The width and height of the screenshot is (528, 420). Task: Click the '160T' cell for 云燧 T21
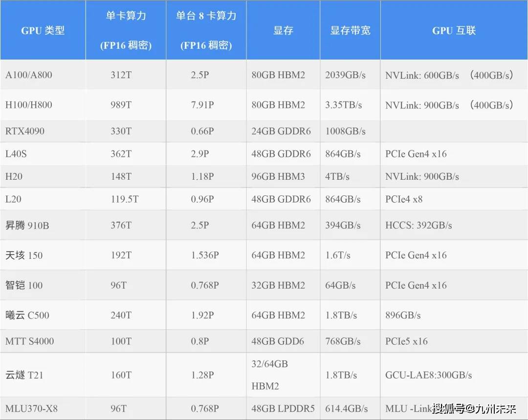coord(121,375)
